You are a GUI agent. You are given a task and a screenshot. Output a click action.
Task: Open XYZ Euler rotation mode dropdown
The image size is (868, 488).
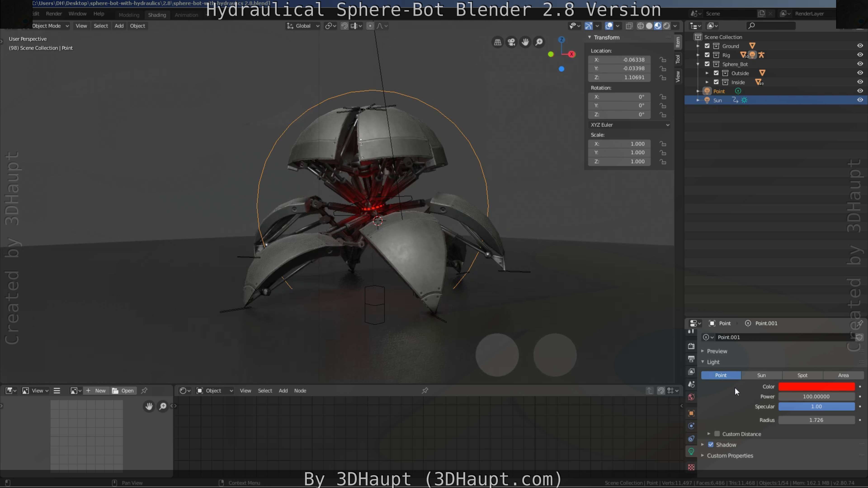pyautogui.click(x=630, y=125)
